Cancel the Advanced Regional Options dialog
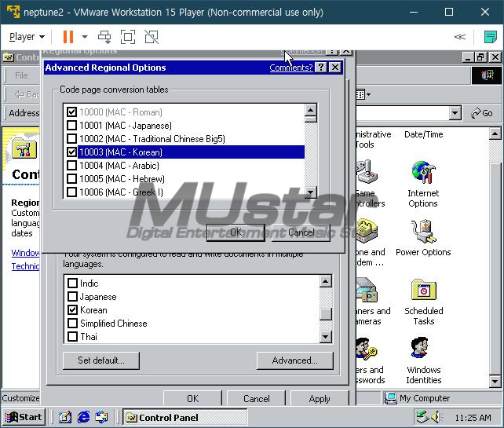This screenshot has height=428, width=504. click(301, 232)
